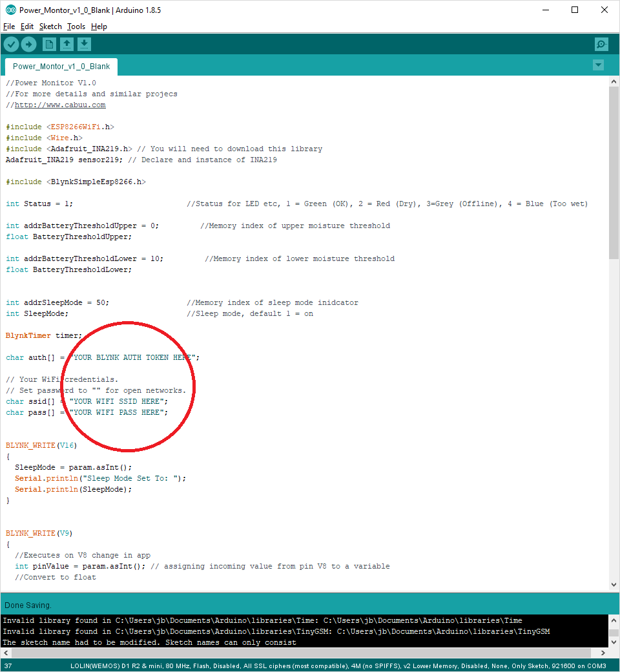Open the Serial Monitor
The width and height of the screenshot is (620, 672).
(601, 44)
